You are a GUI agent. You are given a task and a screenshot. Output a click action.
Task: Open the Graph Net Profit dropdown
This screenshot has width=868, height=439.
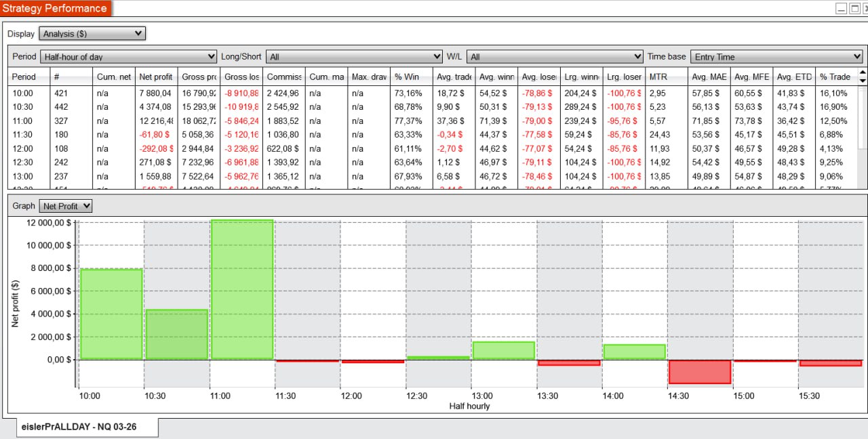tap(66, 206)
